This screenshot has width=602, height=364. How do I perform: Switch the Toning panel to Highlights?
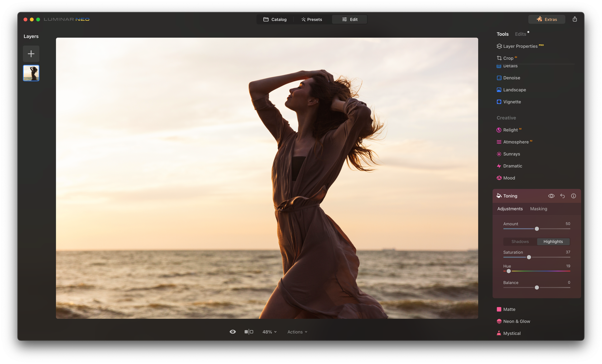pyautogui.click(x=553, y=242)
